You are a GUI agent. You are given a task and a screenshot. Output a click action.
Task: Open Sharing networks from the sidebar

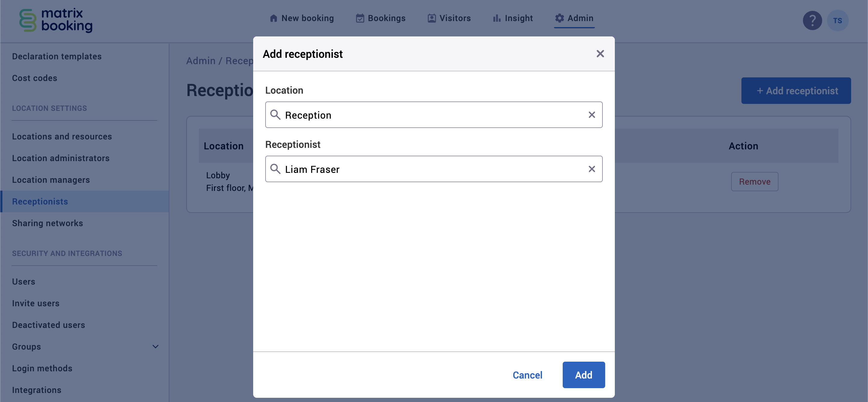point(48,223)
